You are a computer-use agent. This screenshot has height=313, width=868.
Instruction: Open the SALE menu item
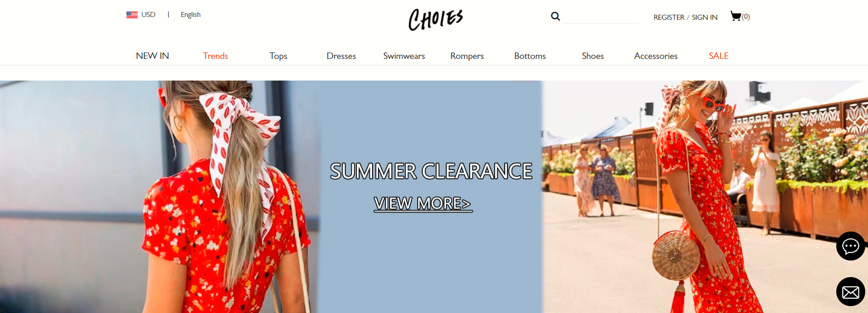click(x=719, y=56)
